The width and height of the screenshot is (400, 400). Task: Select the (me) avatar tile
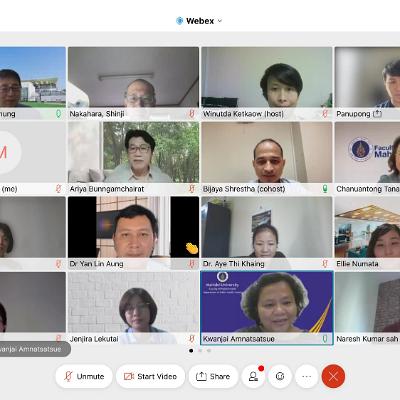[x=33, y=158]
